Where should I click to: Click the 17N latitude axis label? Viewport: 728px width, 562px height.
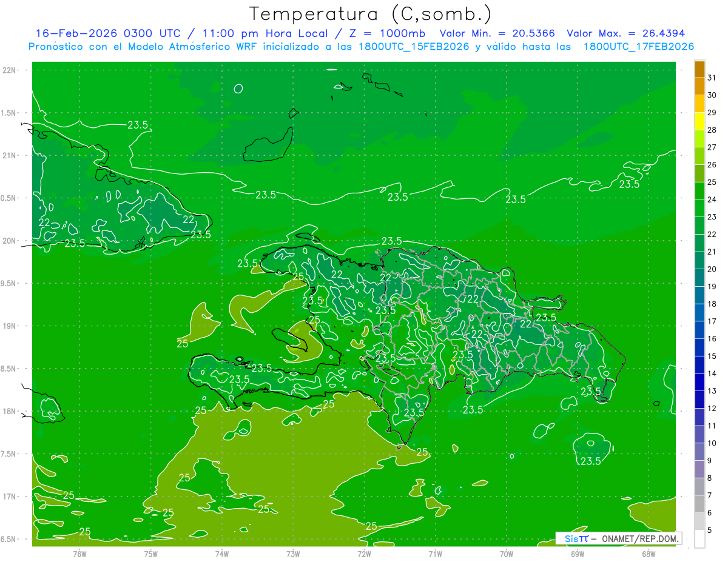[10, 497]
